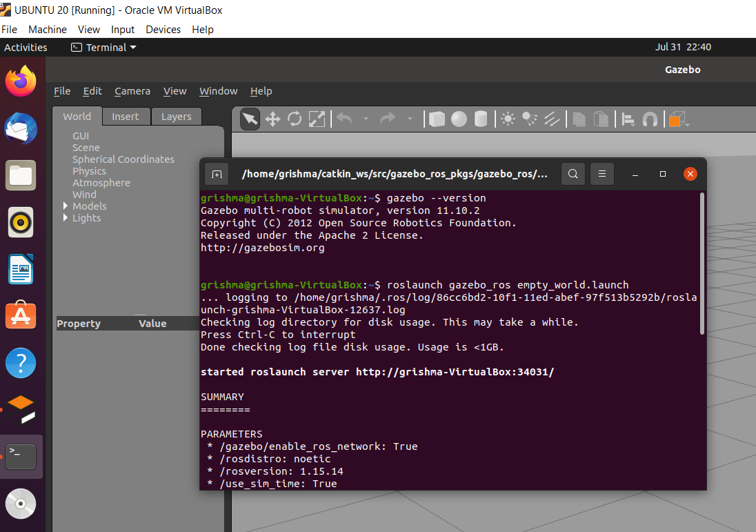Screen dimensions: 756x532
Task: Add a point light
Action: pos(508,119)
